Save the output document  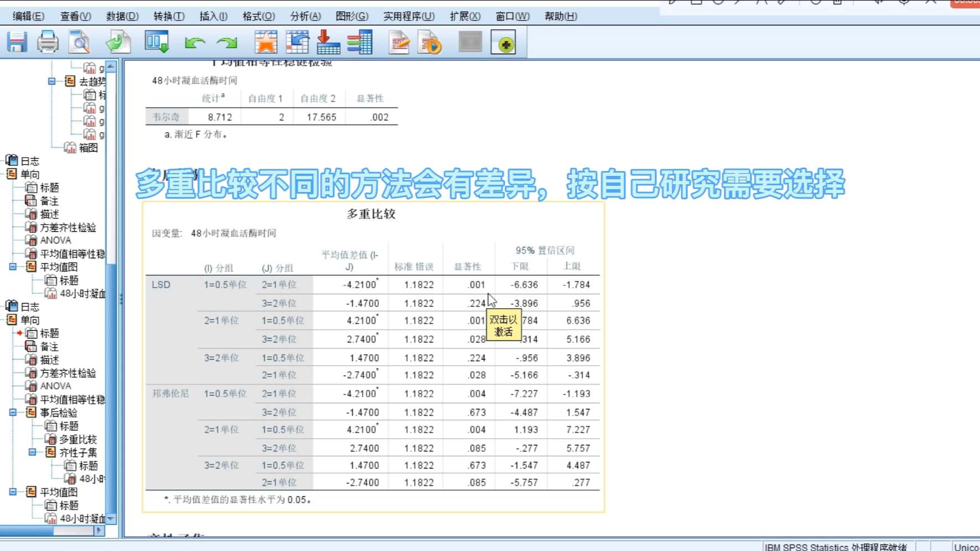[17, 41]
